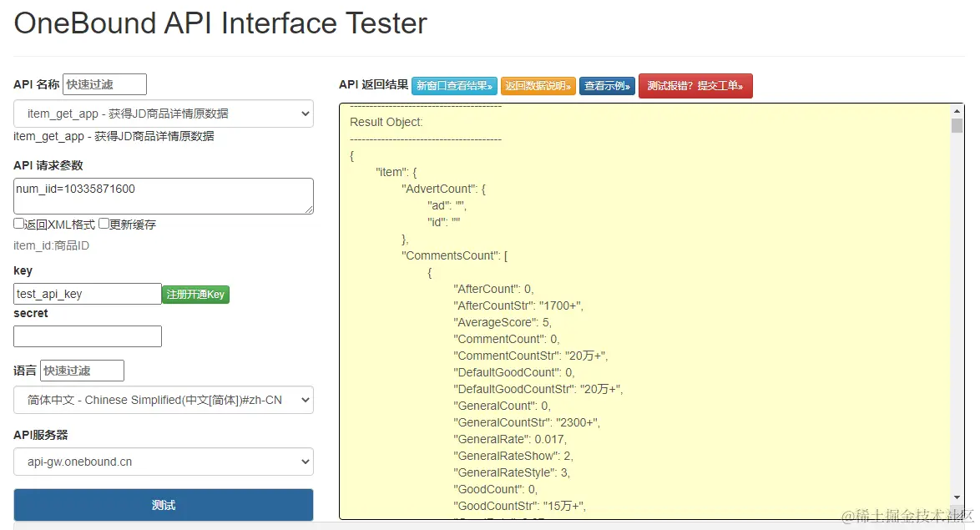Image resolution: width=980 pixels, height=530 pixels.
Task: Open 返回数据说明 documentation button
Action: pyautogui.click(x=538, y=86)
